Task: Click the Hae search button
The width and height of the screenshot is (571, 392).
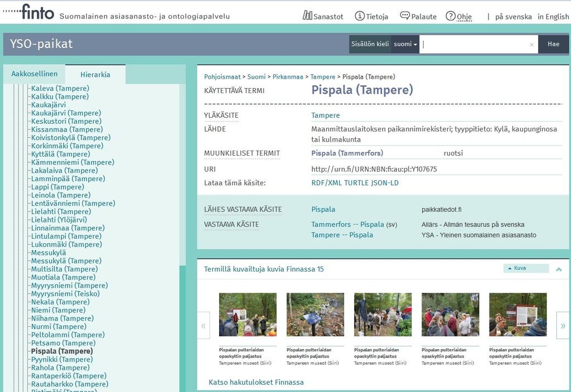Action: click(553, 44)
